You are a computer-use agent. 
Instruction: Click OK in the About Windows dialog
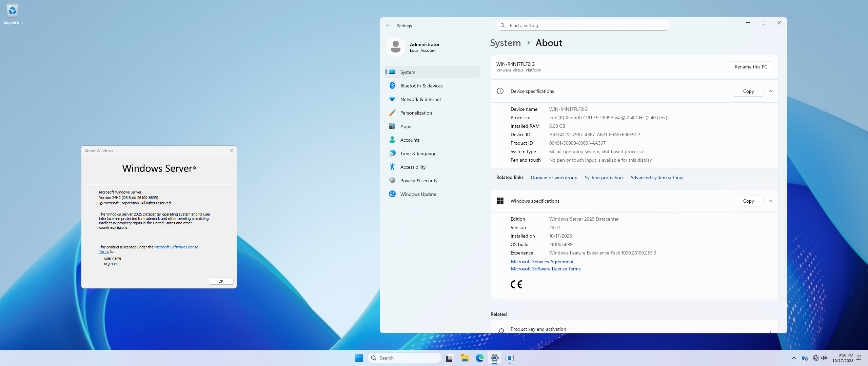click(x=221, y=281)
